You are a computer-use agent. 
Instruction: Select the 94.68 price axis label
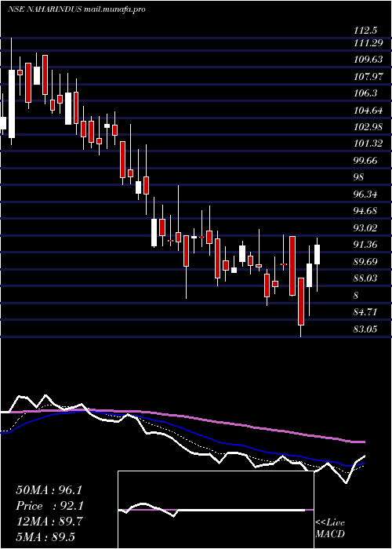coord(366,211)
